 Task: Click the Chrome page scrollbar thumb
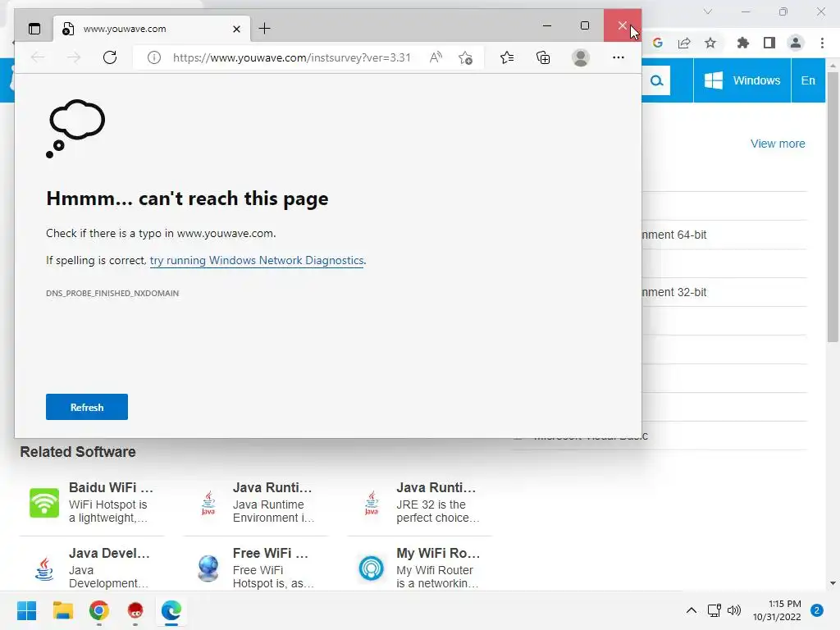coord(832,207)
